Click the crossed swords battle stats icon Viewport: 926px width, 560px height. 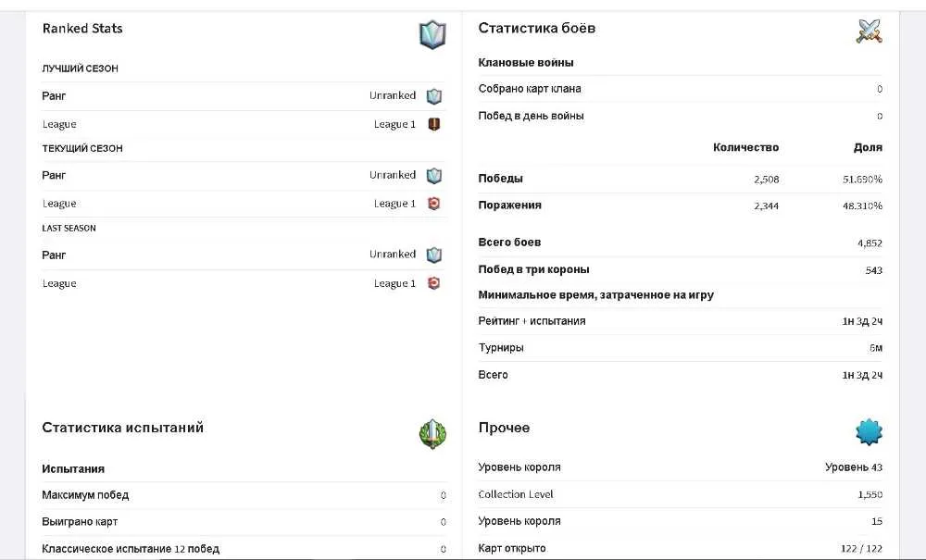tap(869, 31)
